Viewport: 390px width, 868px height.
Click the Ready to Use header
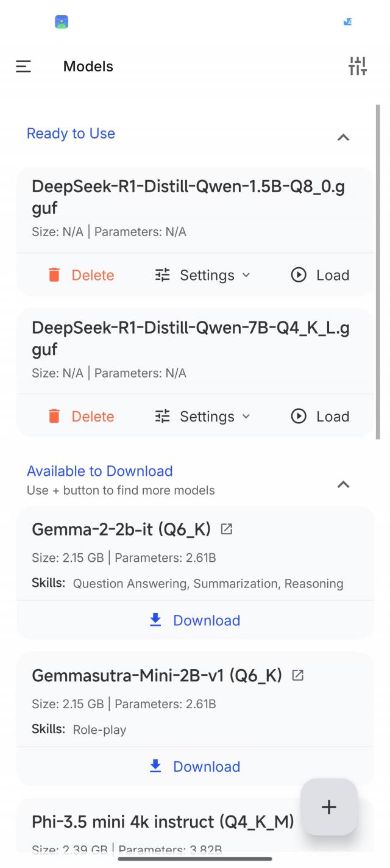[71, 134]
